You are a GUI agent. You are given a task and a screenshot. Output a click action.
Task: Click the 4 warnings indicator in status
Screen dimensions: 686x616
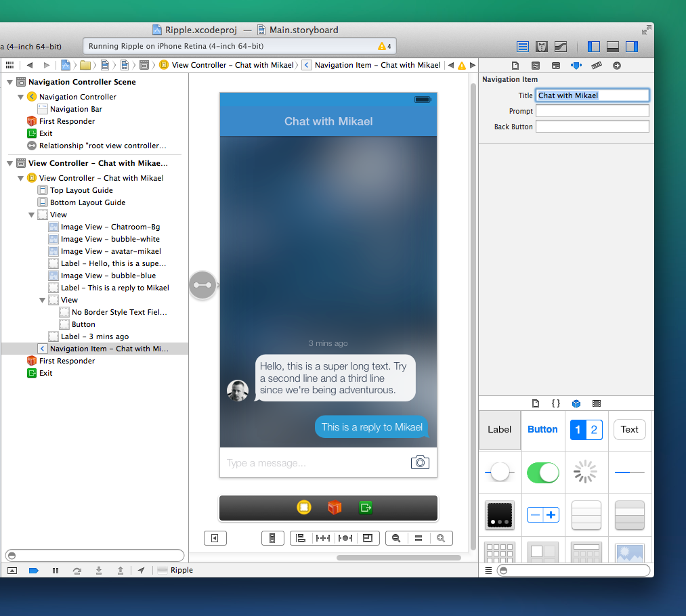(385, 46)
